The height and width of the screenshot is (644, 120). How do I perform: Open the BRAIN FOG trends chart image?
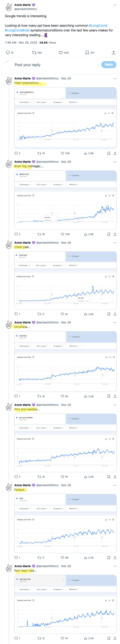point(65,200)
